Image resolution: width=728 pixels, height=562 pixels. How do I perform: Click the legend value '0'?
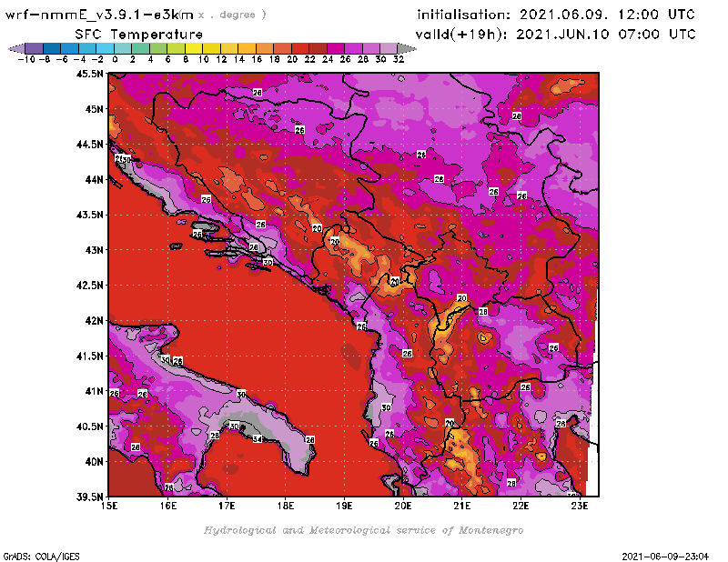click(116, 60)
